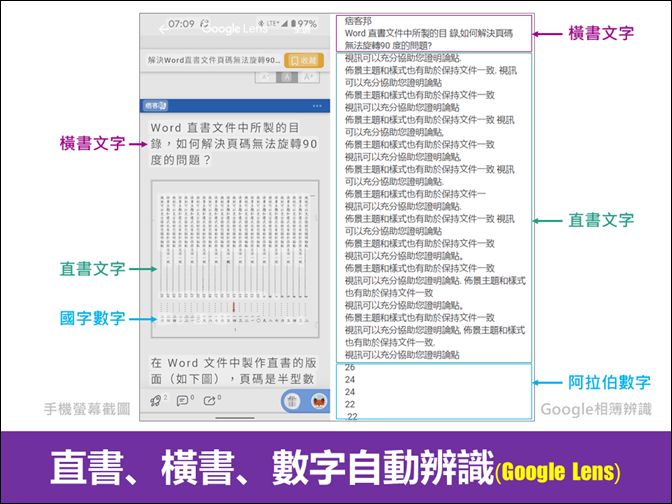Select the A- smaller font size button
672x504 pixels.
pos(265,77)
